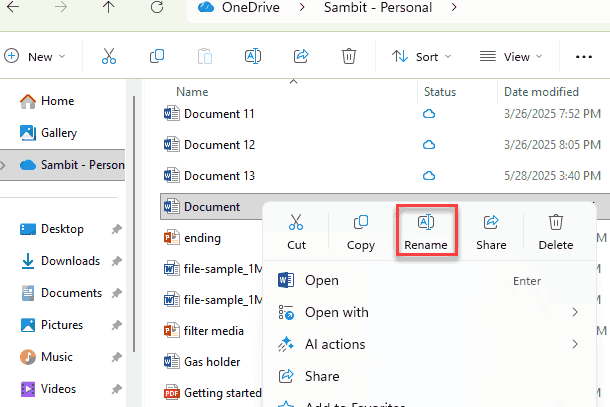
Task: Click the 3/26/2025 7:52 PM date cell
Action: (552, 114)
